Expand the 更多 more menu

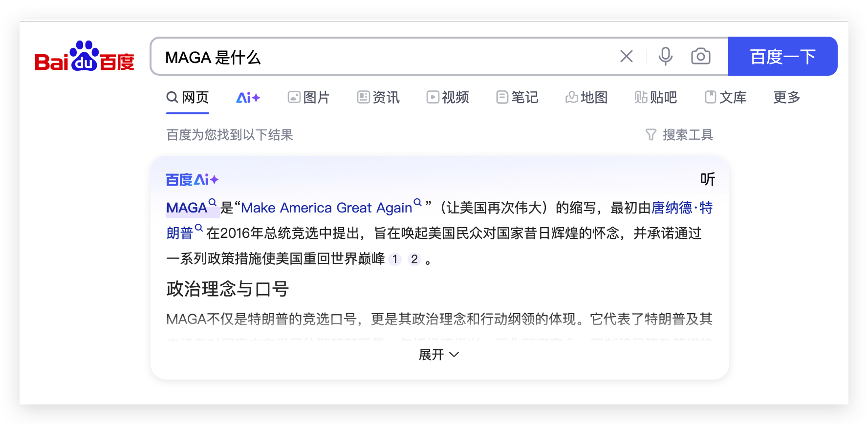pyautogui.click(x=786, y=98)
